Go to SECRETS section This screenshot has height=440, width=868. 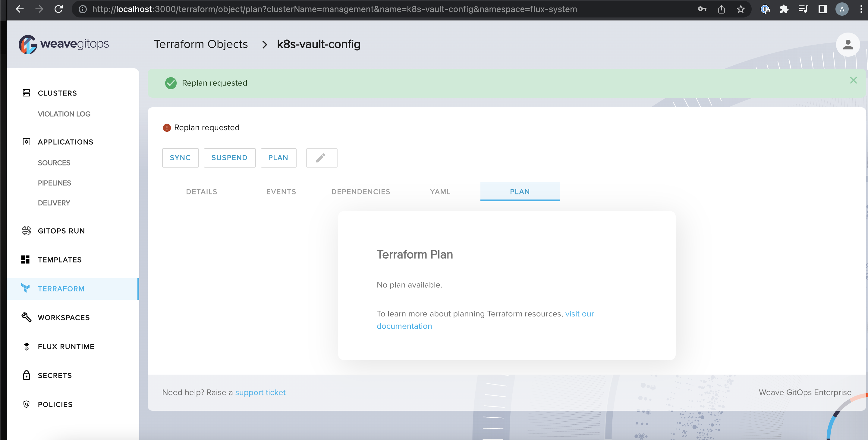[x=55, y=376]
